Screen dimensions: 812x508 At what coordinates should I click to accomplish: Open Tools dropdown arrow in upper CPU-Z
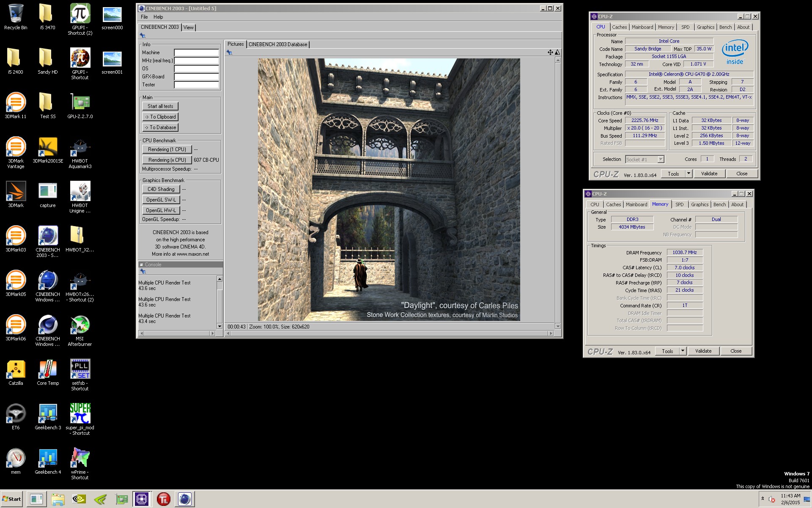689,174
